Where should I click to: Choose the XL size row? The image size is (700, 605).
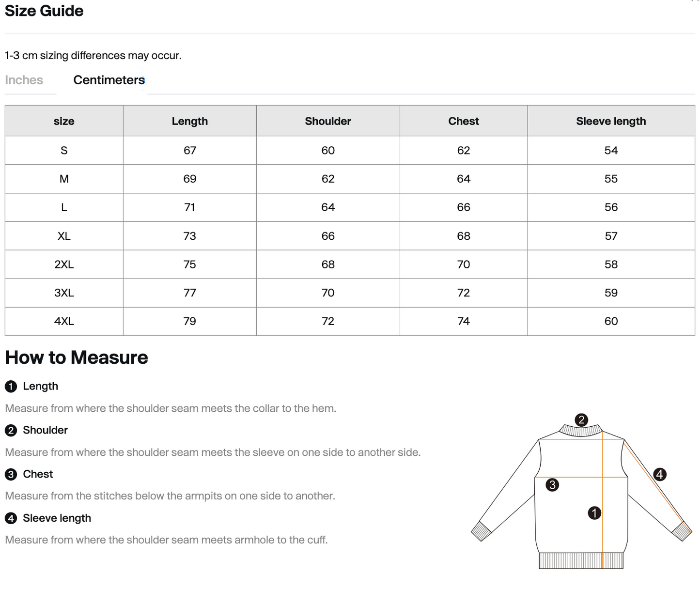point(63,236)
